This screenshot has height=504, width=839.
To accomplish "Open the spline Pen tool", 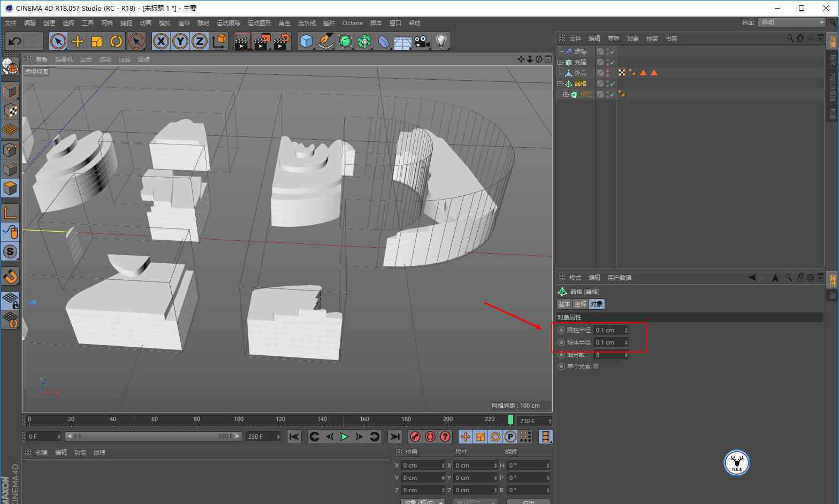I will (x=325, y=41).
